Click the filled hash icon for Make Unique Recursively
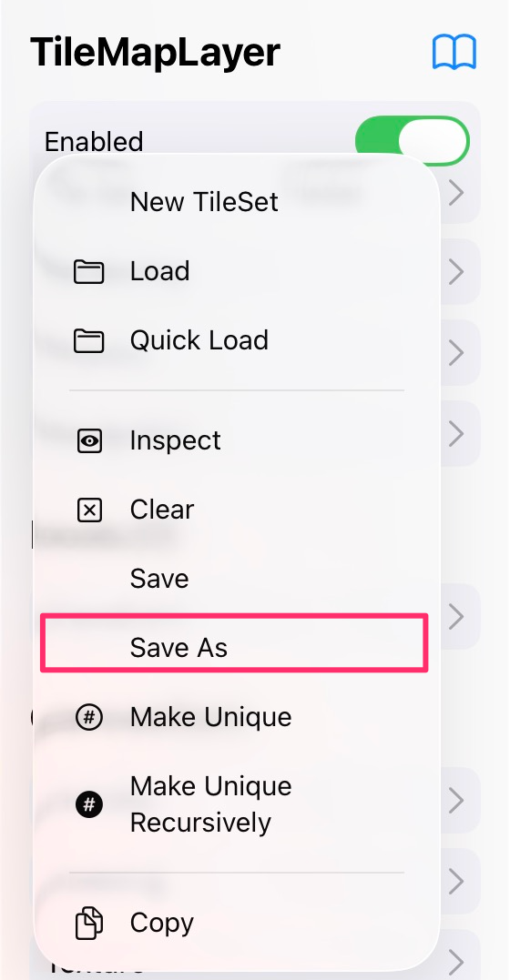The width and height of the screenshot is (510, 980). click(89, 804)
